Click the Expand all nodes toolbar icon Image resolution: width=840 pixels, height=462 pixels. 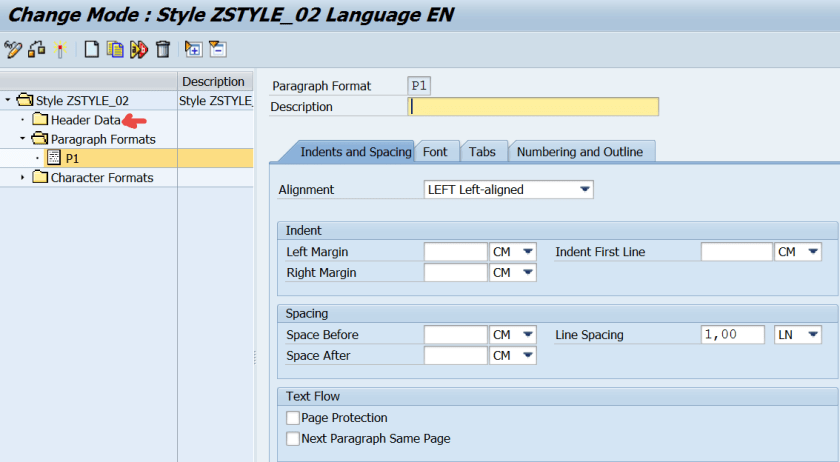coord(193,49)
